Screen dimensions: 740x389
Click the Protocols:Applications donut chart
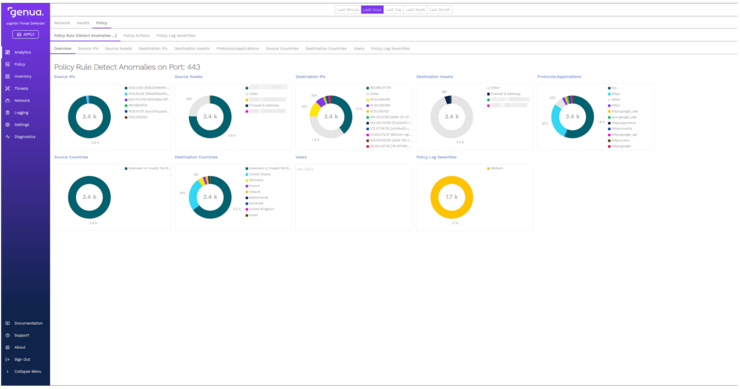tap(572, 117)
